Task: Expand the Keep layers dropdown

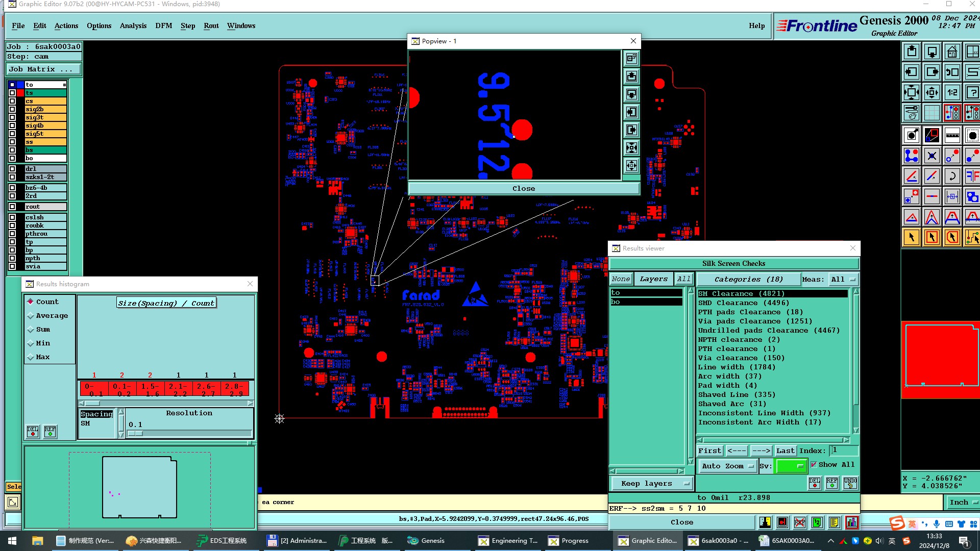Action: [x=651, y=483]
